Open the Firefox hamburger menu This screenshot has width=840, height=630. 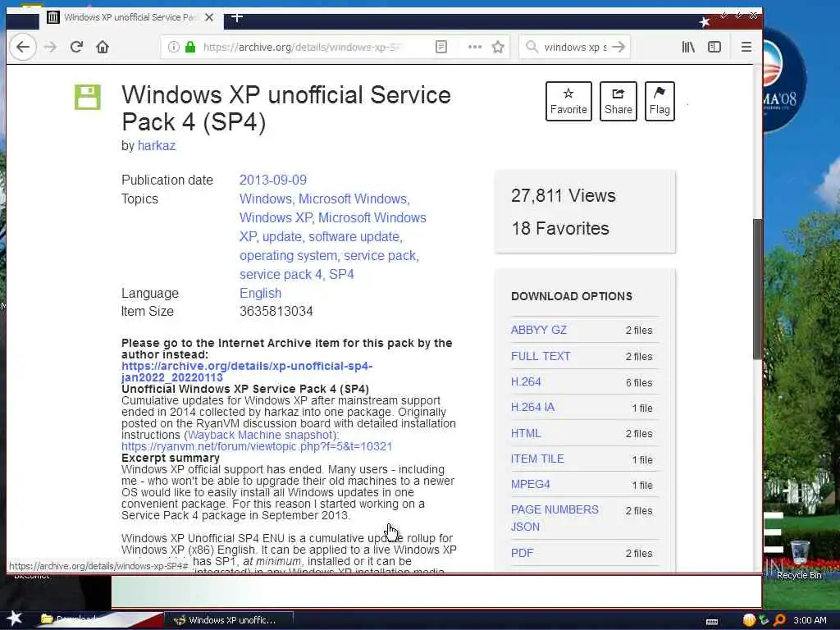(746, 47)
